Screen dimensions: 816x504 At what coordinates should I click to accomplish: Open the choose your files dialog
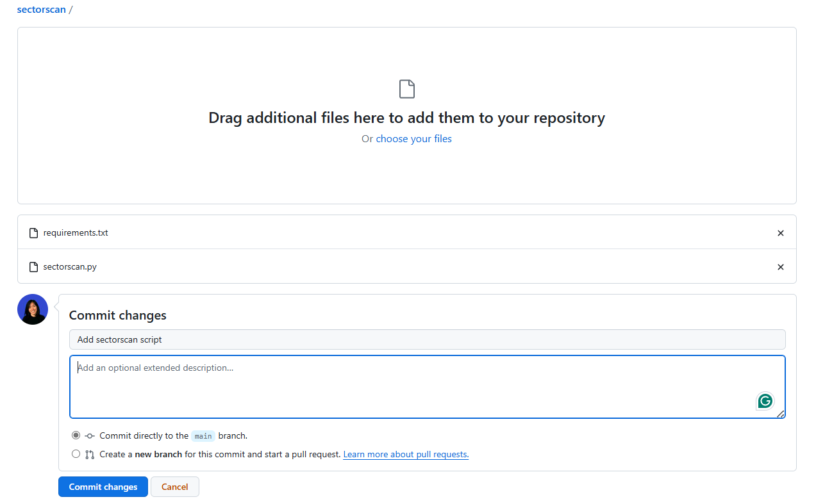[413, 138]
